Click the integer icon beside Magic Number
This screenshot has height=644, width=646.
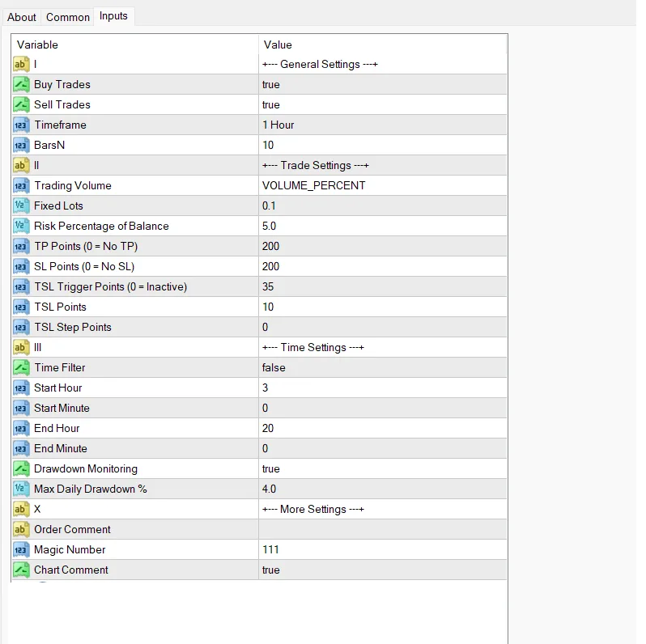tap(22, 550)
